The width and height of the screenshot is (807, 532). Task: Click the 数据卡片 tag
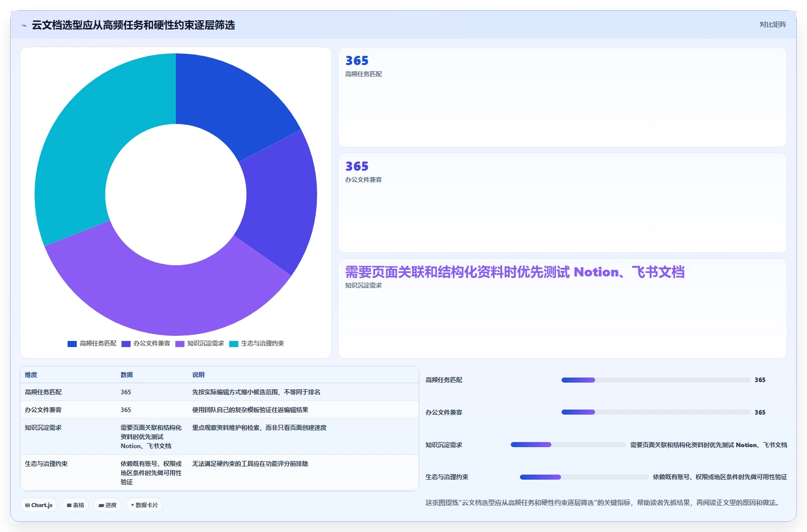(x=144, y=505)
